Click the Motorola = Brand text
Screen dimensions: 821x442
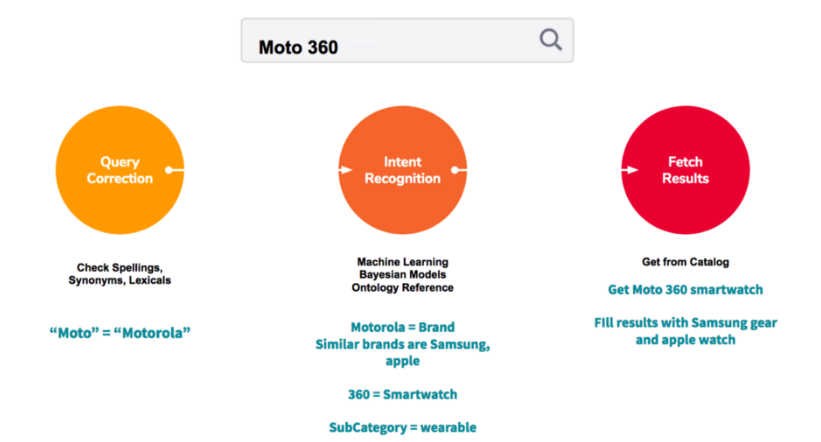pos(403,327)
